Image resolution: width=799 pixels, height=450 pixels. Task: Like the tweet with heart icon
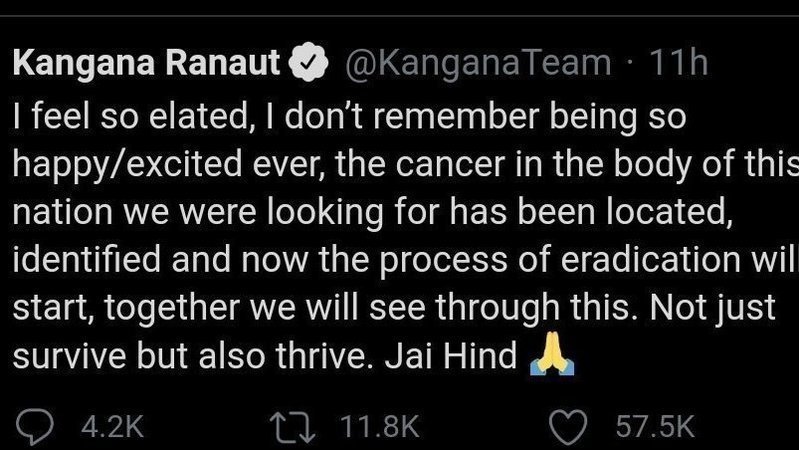(568, 427)
